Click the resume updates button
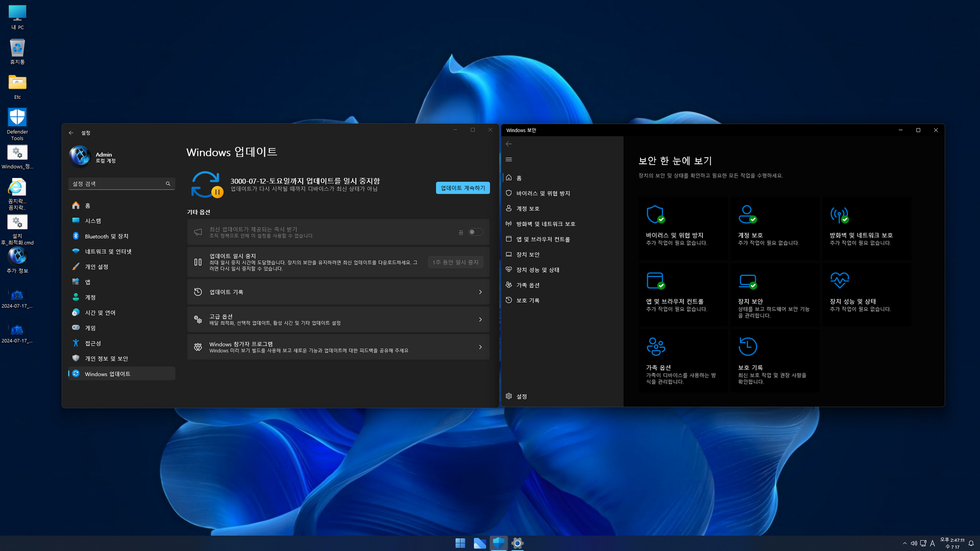980x551 pixels. 462,188
